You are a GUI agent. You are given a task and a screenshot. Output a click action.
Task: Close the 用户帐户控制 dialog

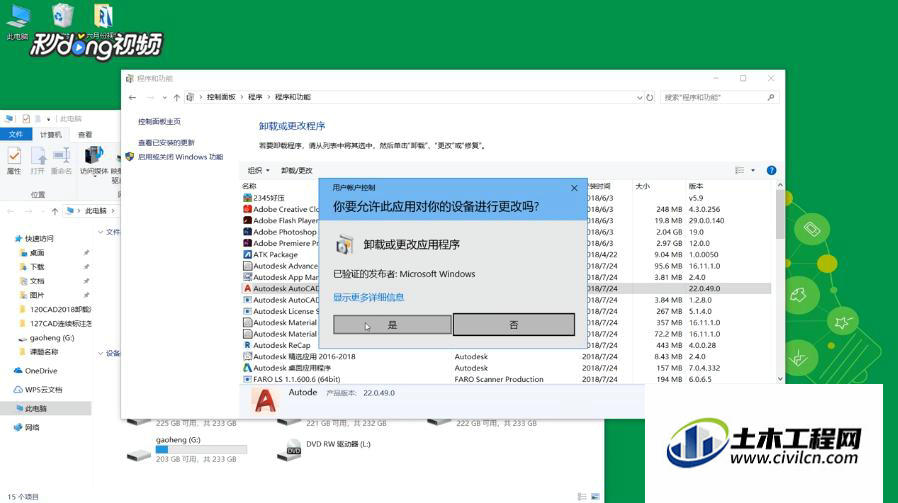[x=574, y=188]
